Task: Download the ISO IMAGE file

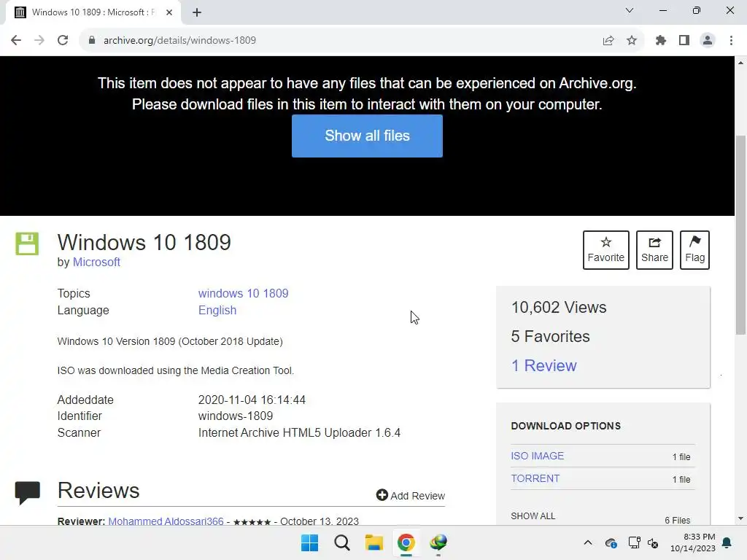Action: click(x=538, y=456)
